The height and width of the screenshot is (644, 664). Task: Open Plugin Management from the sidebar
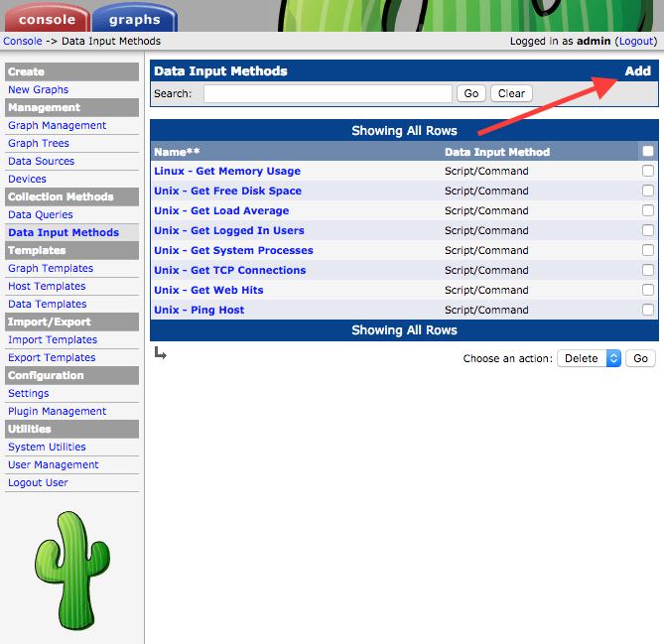coord(57,411)
